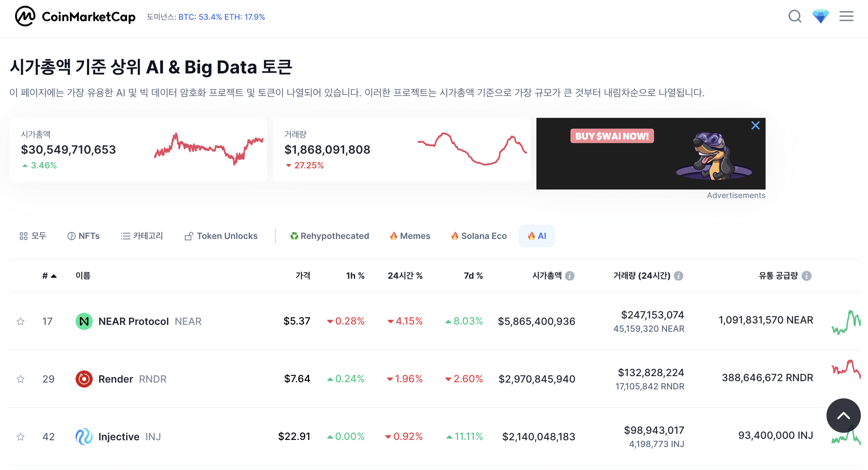Open the hamburger menu

pyautogui.click(x=847, y=16)
